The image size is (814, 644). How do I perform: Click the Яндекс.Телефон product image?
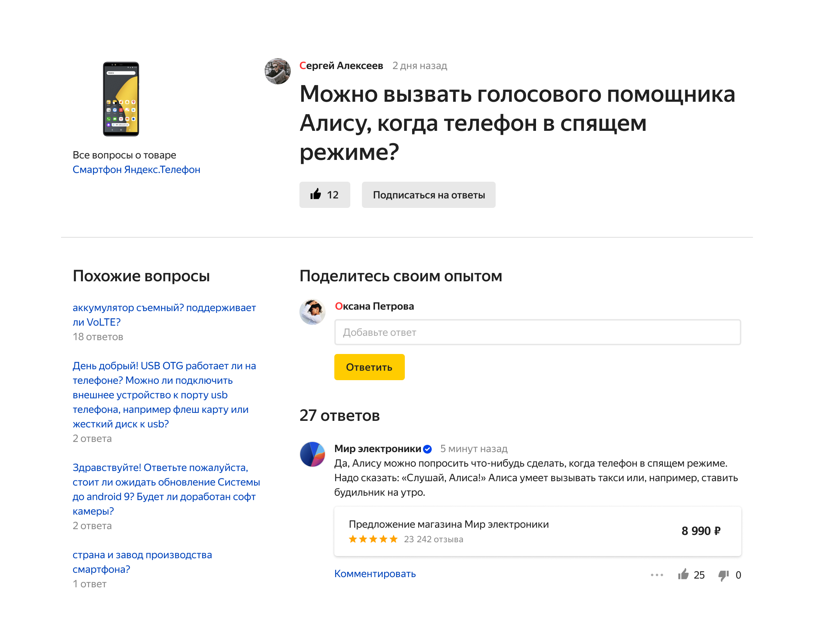tap(121, 99)
